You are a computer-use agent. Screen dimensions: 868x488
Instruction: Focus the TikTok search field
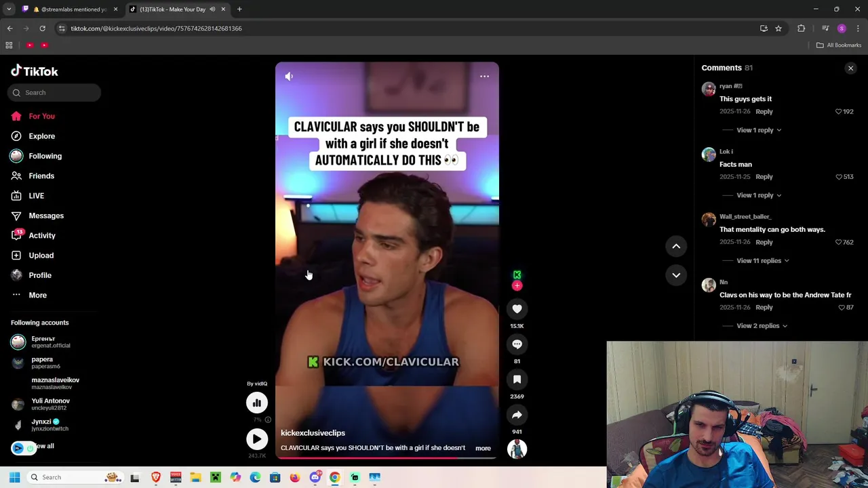[54, 93]
